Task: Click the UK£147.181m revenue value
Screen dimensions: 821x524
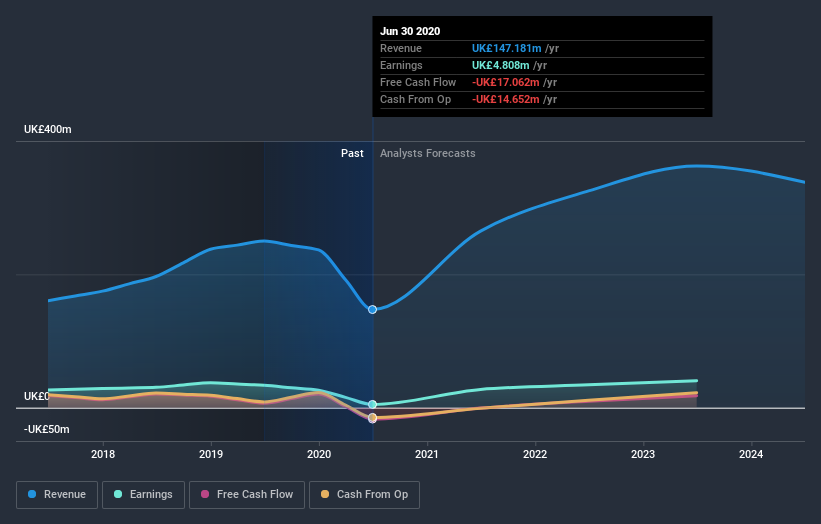Action: pos(506,48)
